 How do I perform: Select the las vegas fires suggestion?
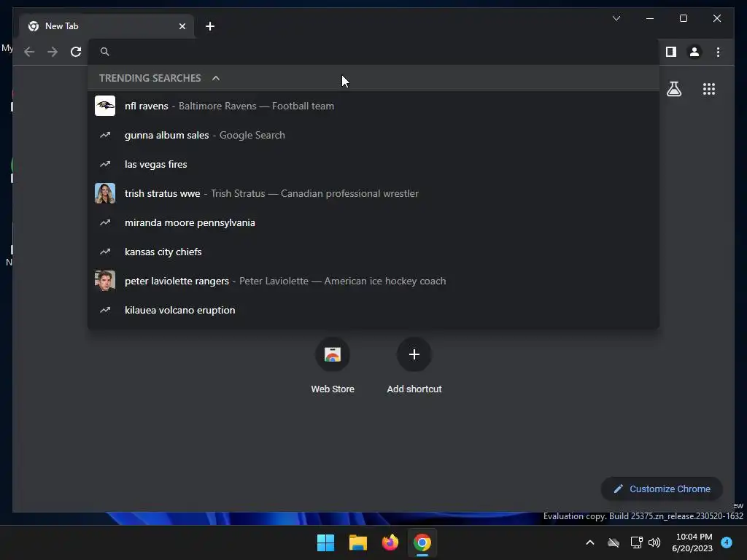click(x=373, y=164)
